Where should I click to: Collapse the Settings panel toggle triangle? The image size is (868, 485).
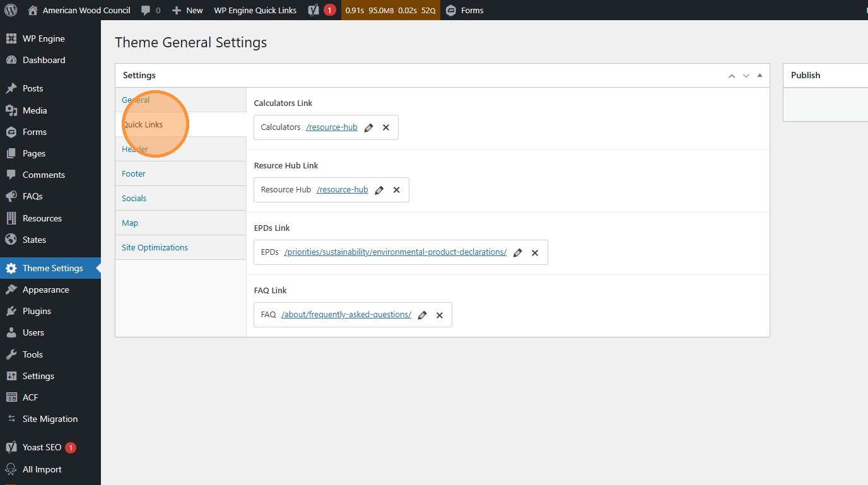click(x=759, y=75)
